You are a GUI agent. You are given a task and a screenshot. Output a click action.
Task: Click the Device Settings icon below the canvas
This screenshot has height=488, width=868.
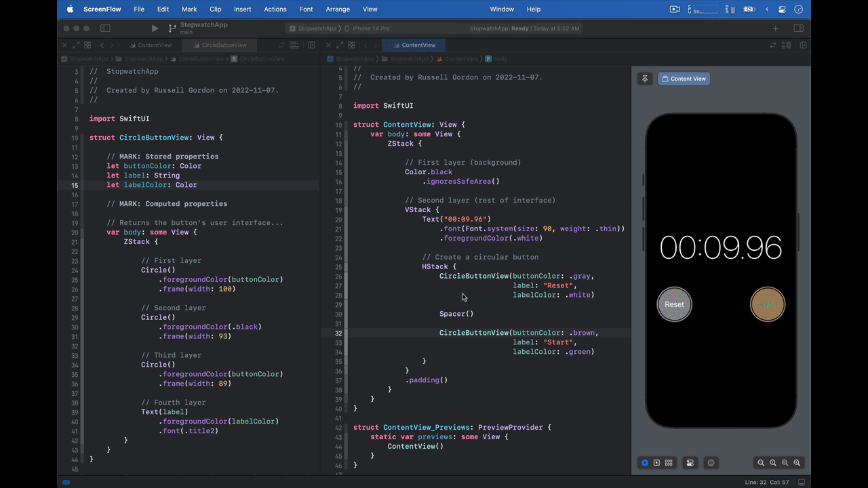(x=690, y=462)
